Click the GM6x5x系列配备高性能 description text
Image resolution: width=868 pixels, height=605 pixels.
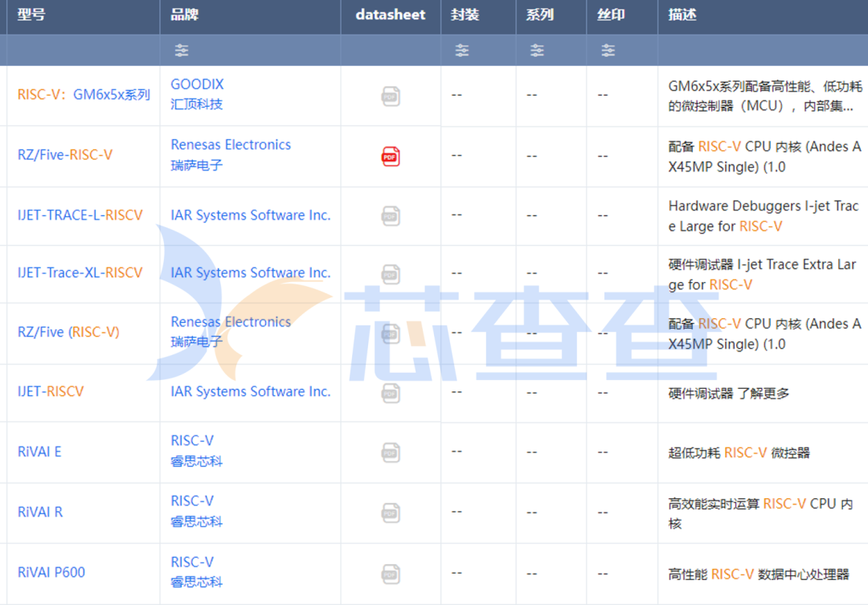[x=765, y=96]
